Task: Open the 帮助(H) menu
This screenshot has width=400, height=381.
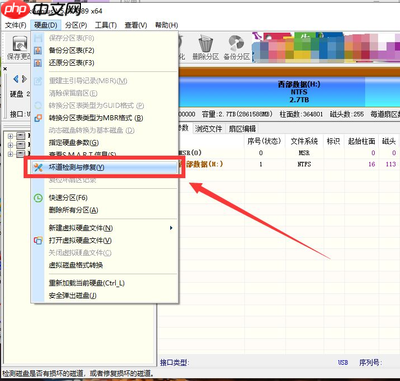Action: coord(166,25)
